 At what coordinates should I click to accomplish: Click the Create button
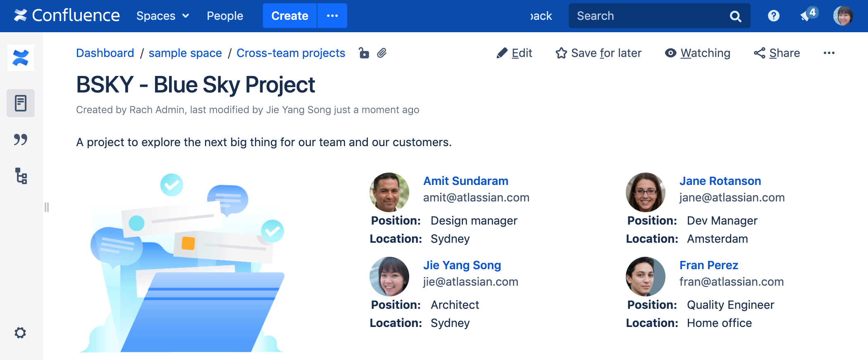[289, 16]
